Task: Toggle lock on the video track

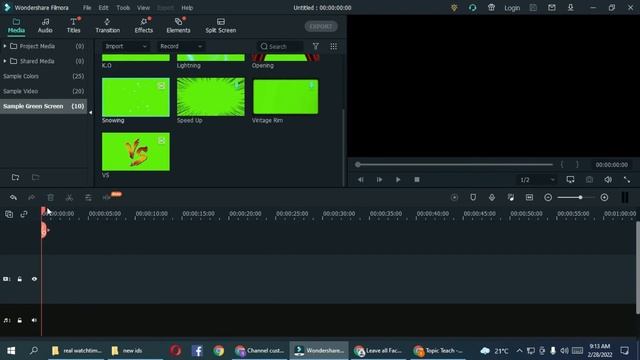Action: [x=20, y=279]
